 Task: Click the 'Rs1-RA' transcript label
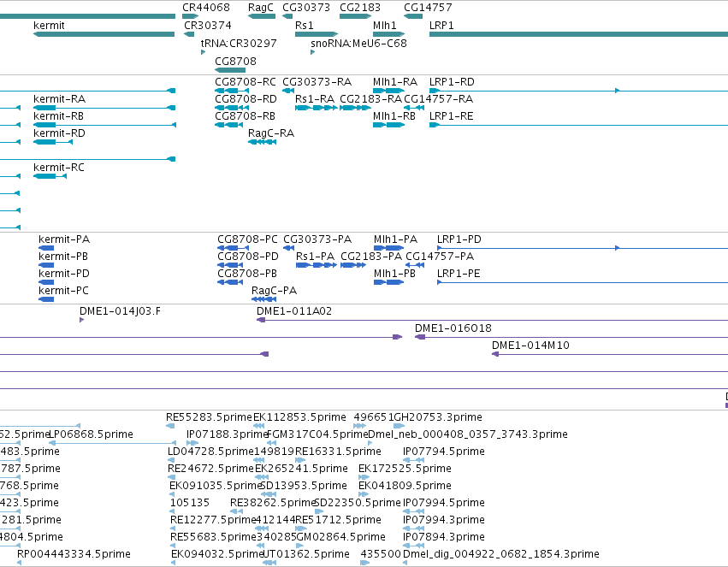click(x=315, y=99)
